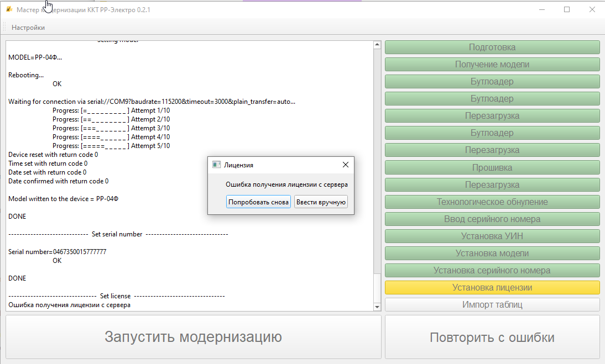Select the yellow Установка лицензии step

click(x=492, y=288)
